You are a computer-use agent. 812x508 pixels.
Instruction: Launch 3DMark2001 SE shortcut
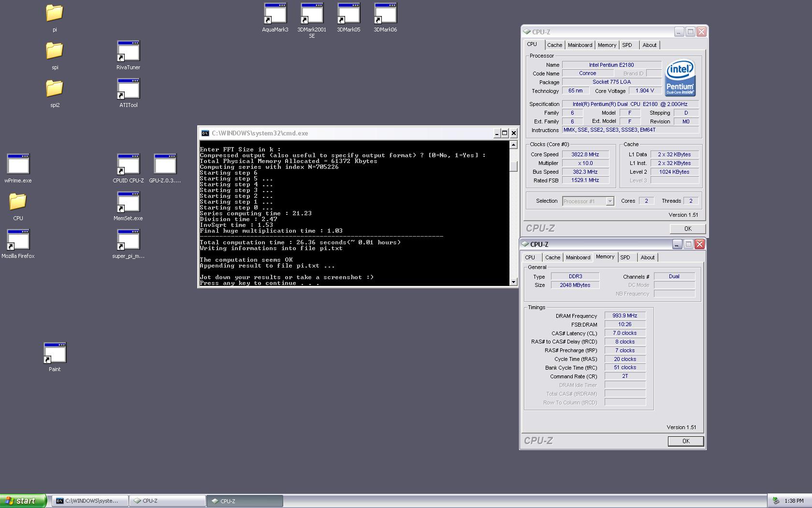pyautogui.click(x=312, y=14)
